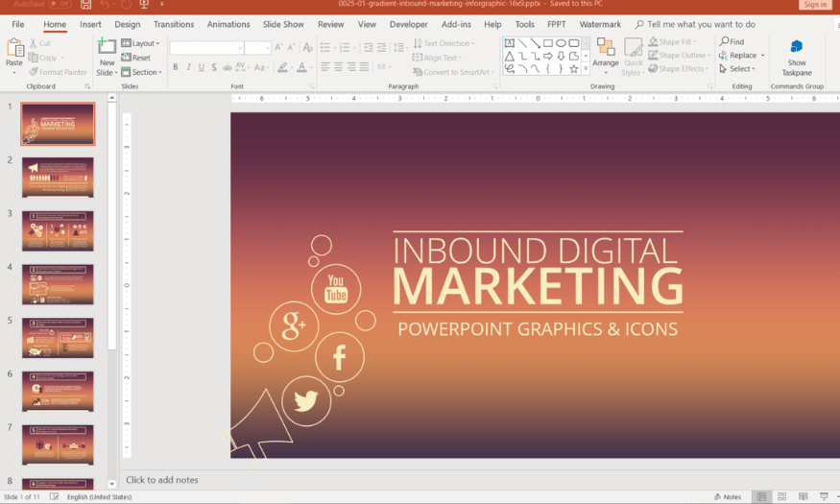The height and width of the screenshot is (504, 840).
Task: Toggle Bold formatting
Action: (x=175, y=67)
